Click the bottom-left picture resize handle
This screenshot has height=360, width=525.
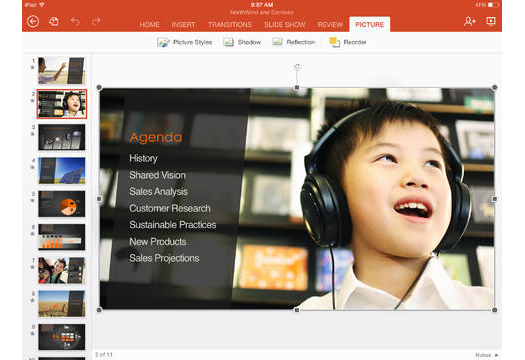click(99, 310)
